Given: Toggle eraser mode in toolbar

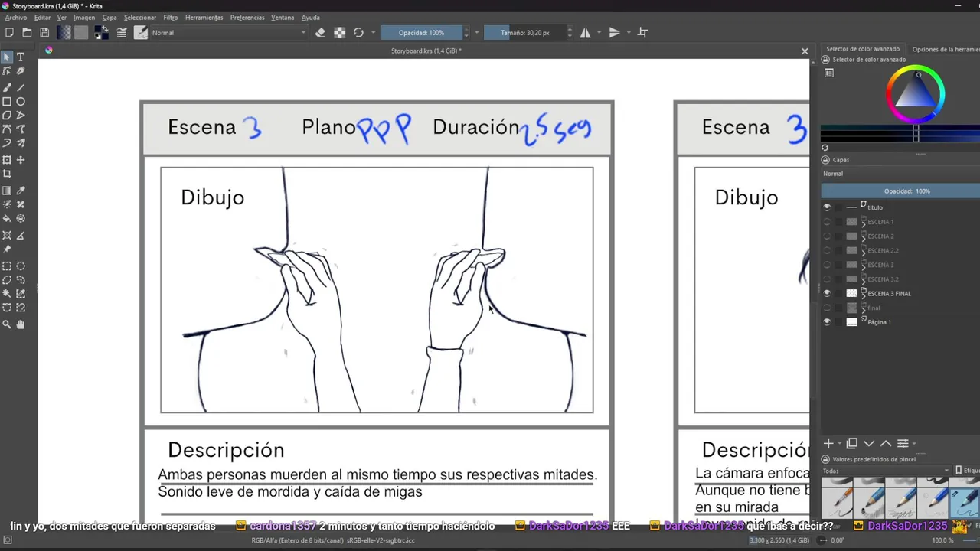Looking at the screenshot, I should coord(320,33).
